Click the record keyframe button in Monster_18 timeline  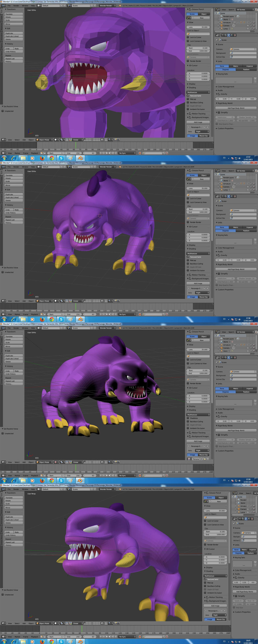140,153
